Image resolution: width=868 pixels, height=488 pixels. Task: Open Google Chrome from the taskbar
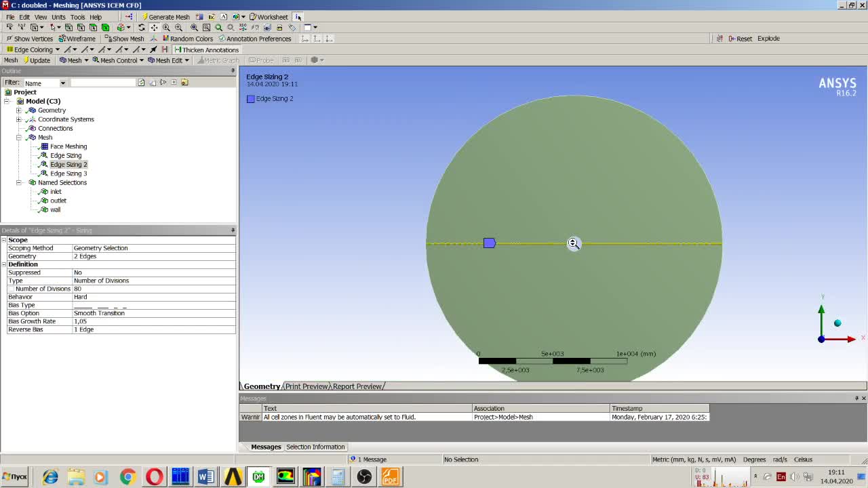coord(127,477)
